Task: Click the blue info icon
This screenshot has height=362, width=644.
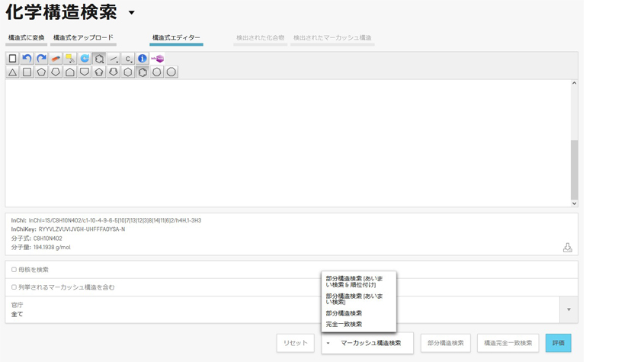Action: [x=143, y=59]
